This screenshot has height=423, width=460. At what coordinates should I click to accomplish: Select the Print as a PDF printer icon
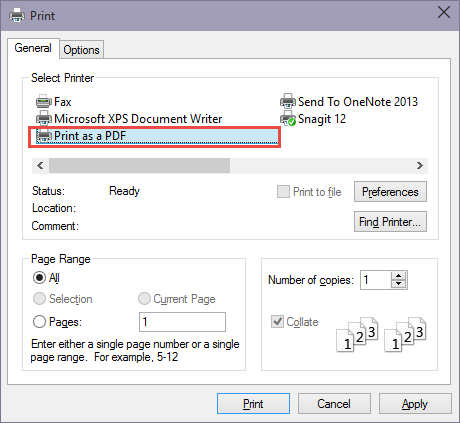pyautogui.click(x=44, y=136)
